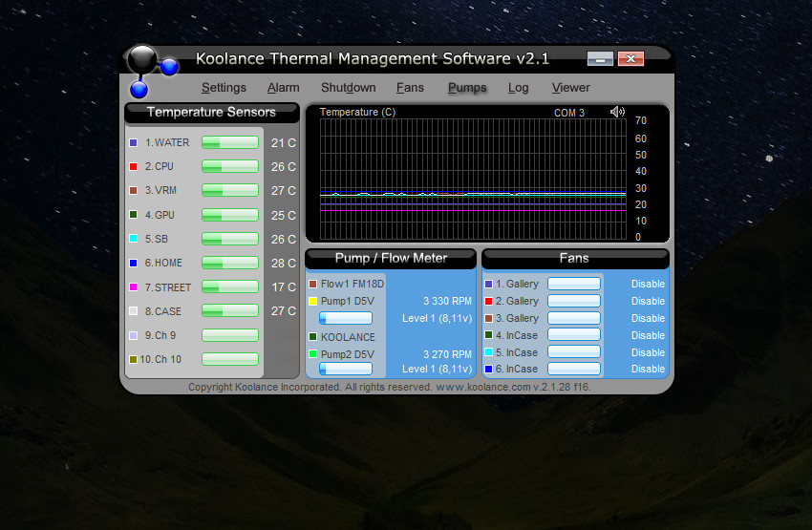Click Disable for fan 6. InCase
This screenshot has width=812, height=530.
648,369
